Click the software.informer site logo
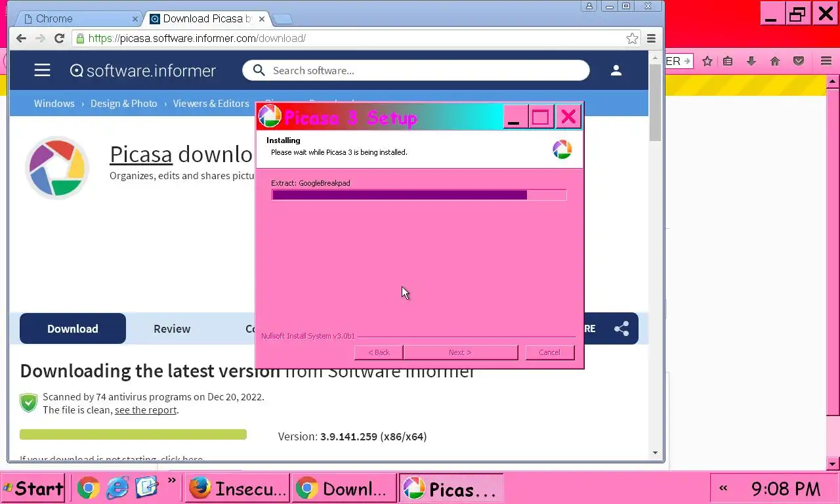 coord(143,70)
